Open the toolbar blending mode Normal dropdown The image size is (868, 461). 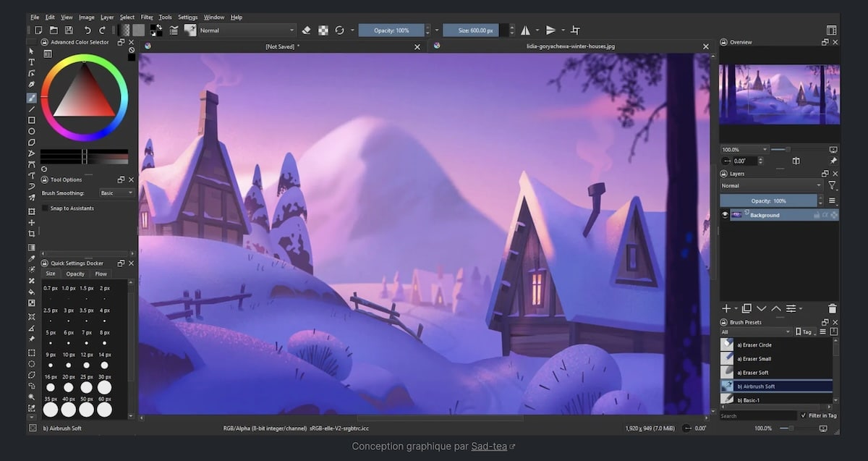(x=247, y=30)
